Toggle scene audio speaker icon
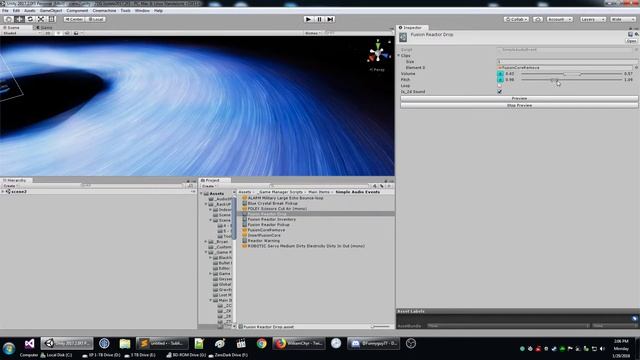 [x=67, y=33]
